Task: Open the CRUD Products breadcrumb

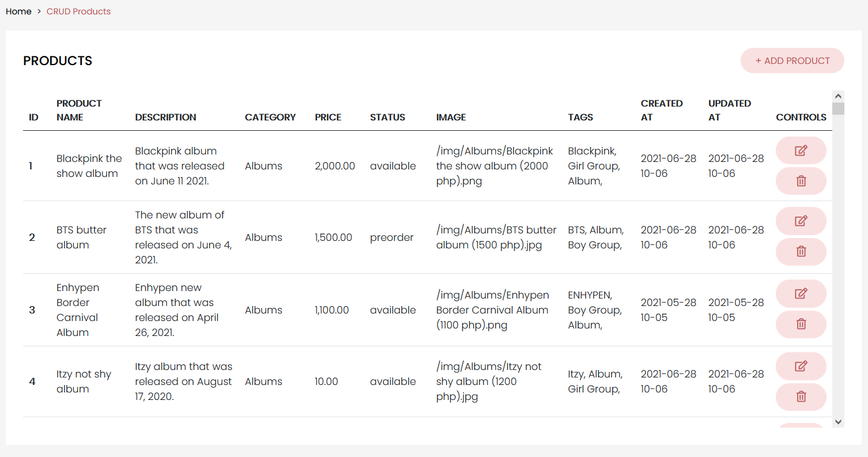Action: 78,12
